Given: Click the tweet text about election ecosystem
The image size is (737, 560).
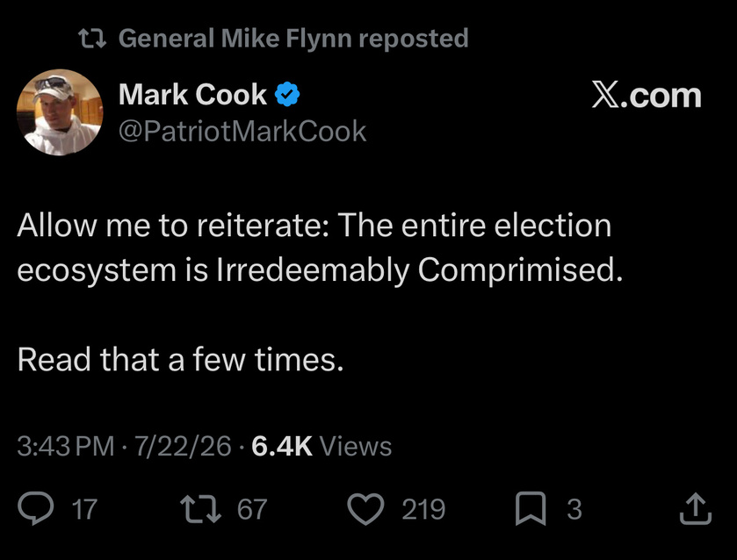Looking at the screenshot, I should click(x=320, y=248).
